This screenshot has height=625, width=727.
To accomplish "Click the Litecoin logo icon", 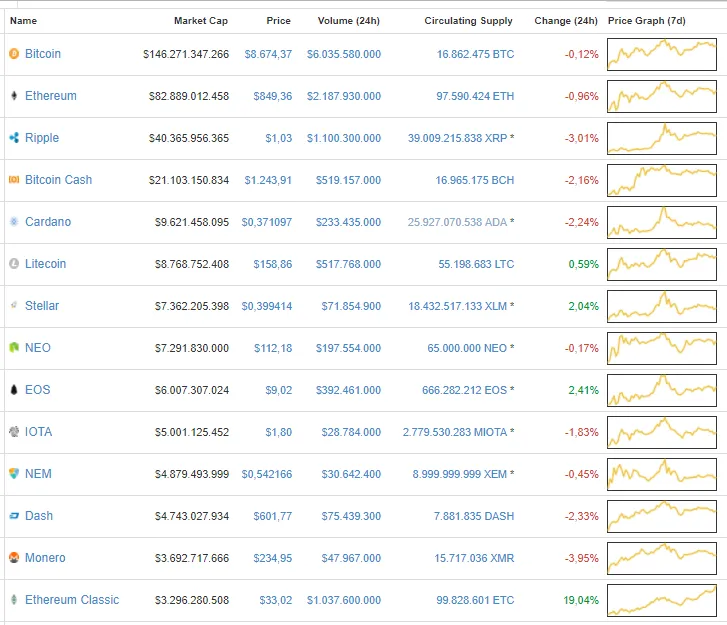I will pyautogui.click(x=14, y=264).
